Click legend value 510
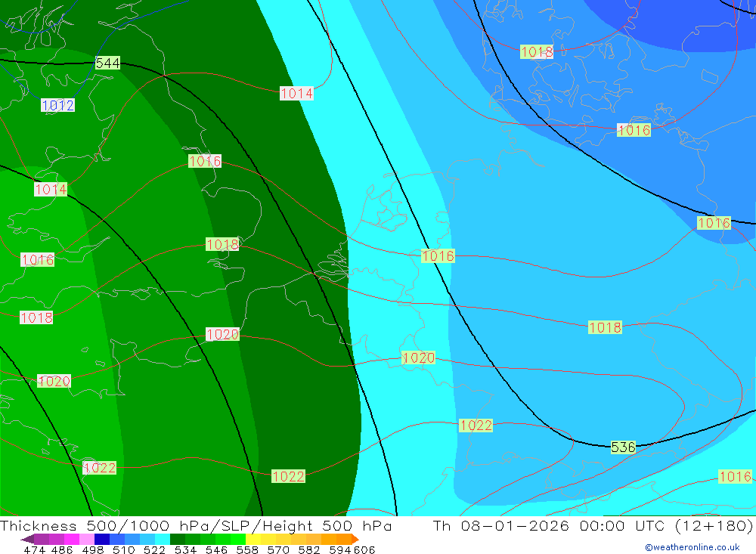This screenshot has height=554, width=756. tap(123, 549)
